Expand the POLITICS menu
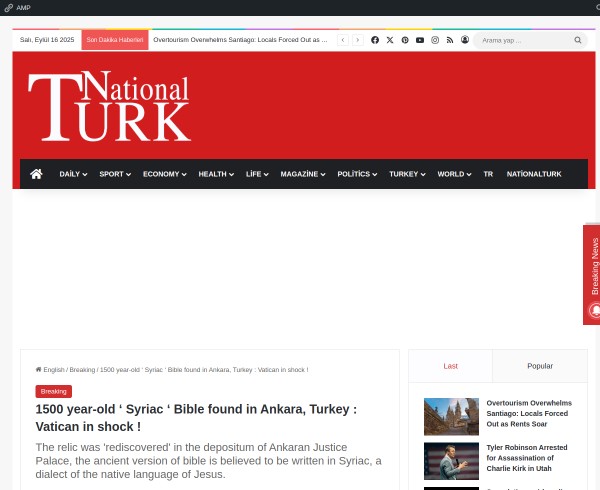 (x=357, y=174)
